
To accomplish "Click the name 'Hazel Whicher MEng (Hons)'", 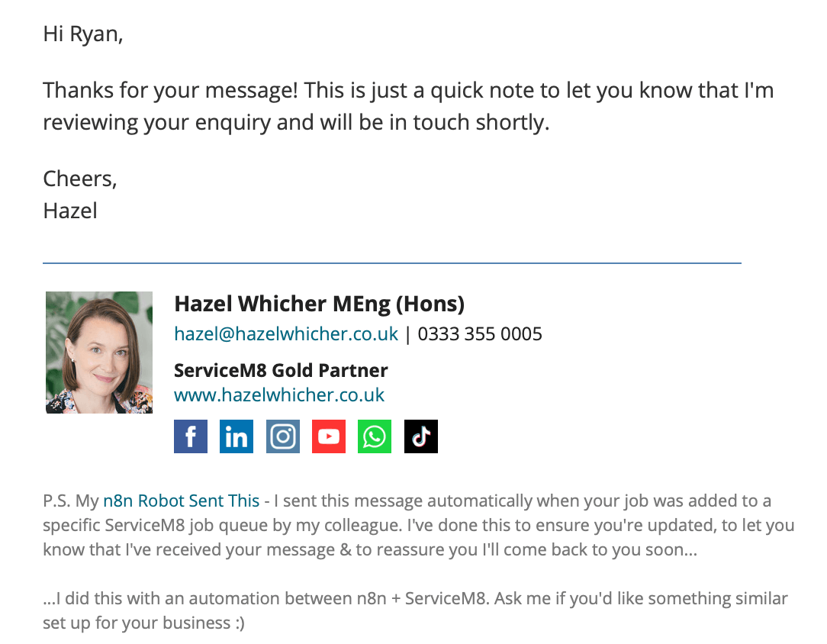I will click(x=319, y=304).
